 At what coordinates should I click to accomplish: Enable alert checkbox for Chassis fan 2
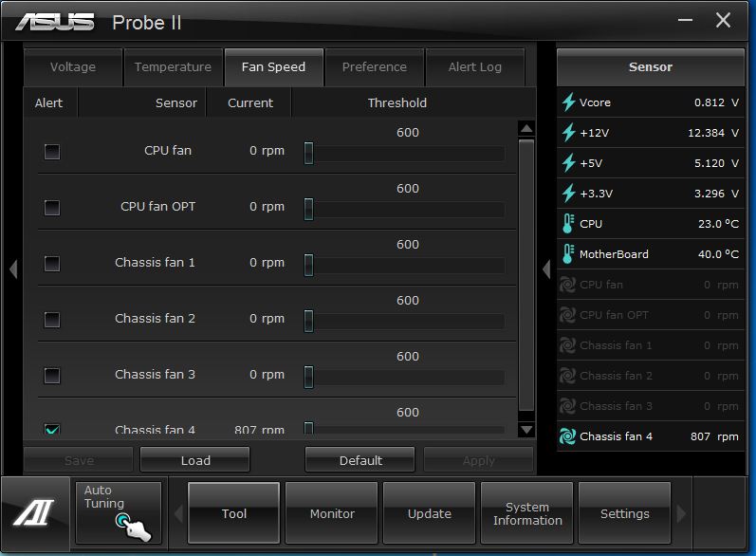(52, 319)
